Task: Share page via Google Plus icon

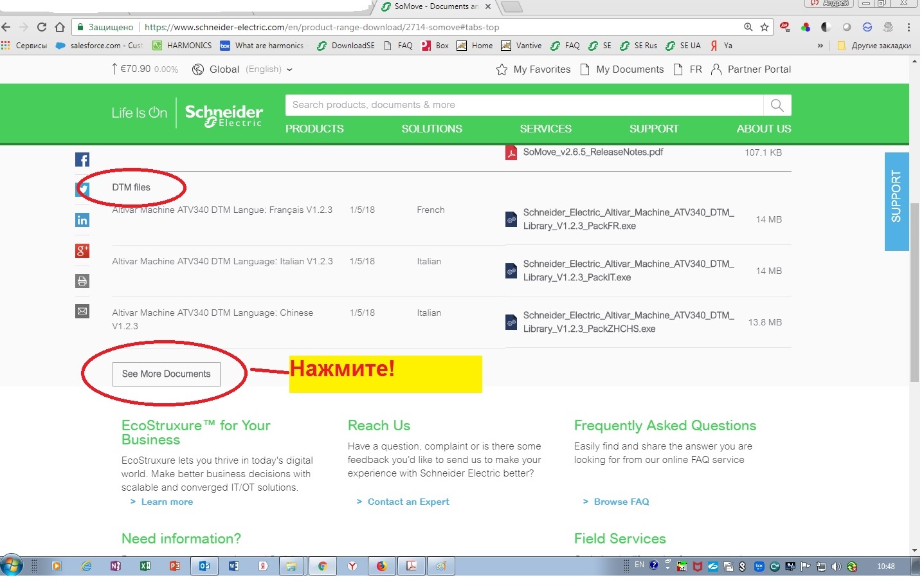Action: (82, 251)
